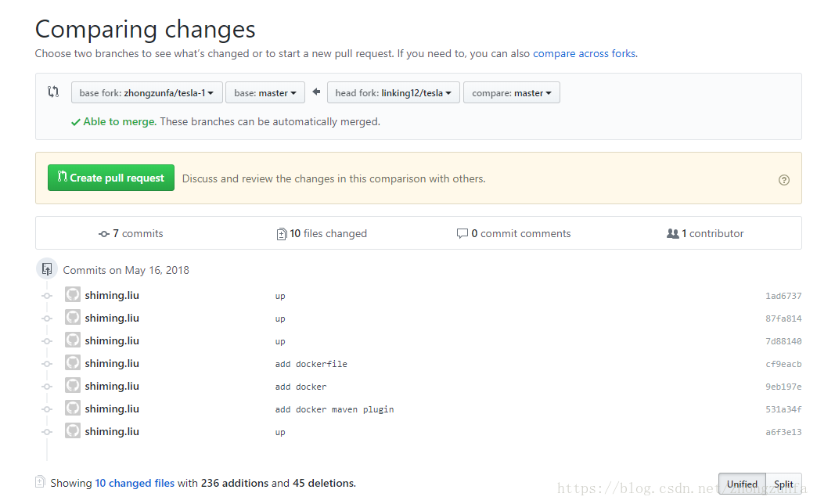Viewport: 817px width, 504px height.
Task: Click avatar of the add dockerfile commit author
Action: point(73,363)
